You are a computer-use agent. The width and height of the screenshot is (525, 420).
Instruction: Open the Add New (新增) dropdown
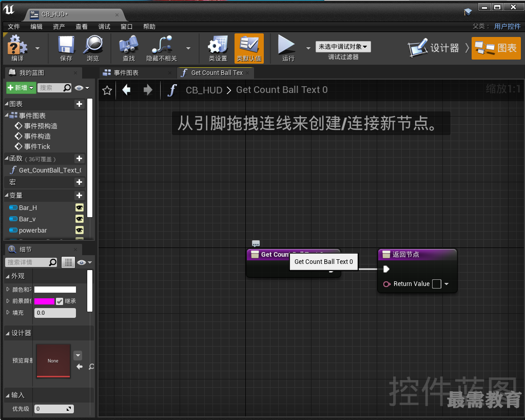21,88
